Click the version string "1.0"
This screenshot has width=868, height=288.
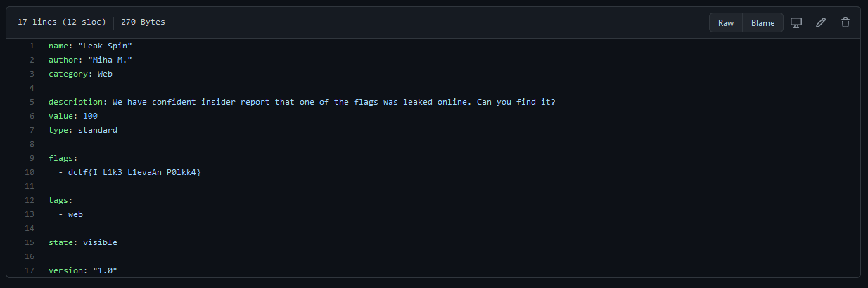tap(106, 270)
